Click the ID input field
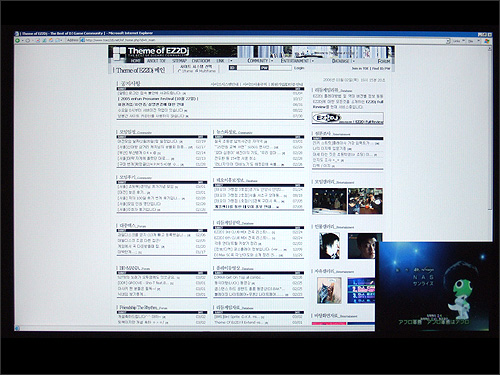 pyautogui.click(x=248, y=68)
